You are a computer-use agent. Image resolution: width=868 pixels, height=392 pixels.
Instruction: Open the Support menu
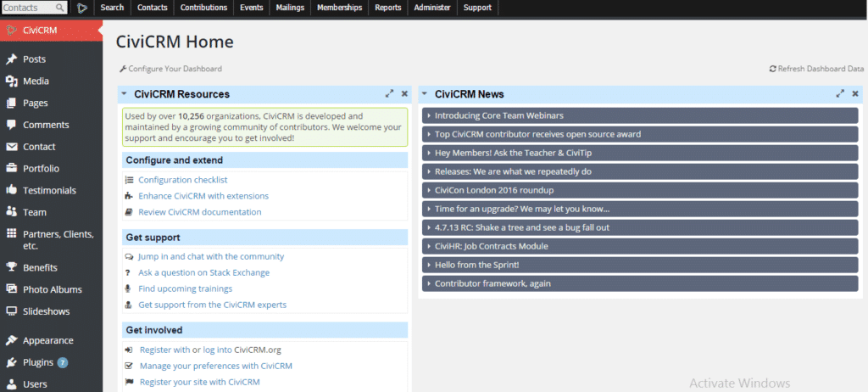point(477,8)
